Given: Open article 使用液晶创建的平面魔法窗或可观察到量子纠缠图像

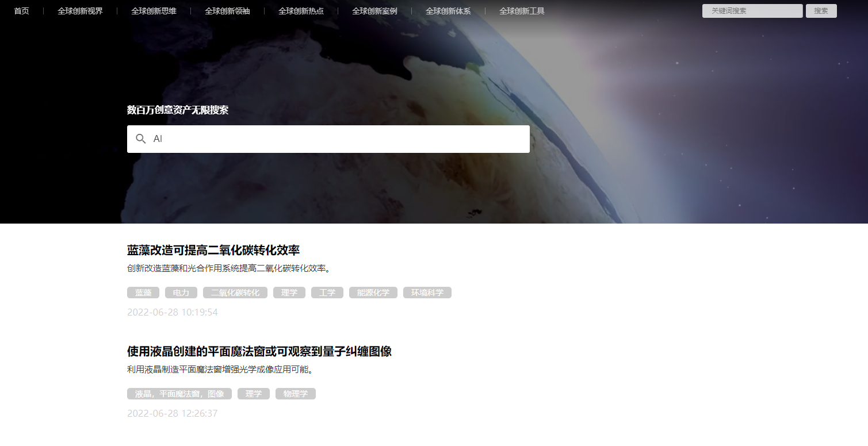Looking at the screenshot, I should pyautogui.click(x=259, y=351).
